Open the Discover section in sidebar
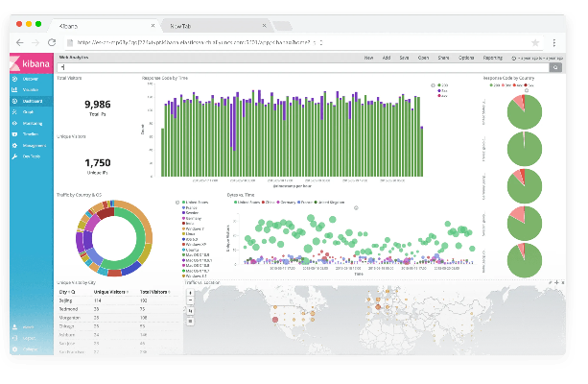588x384 pixels. [29, 79]
